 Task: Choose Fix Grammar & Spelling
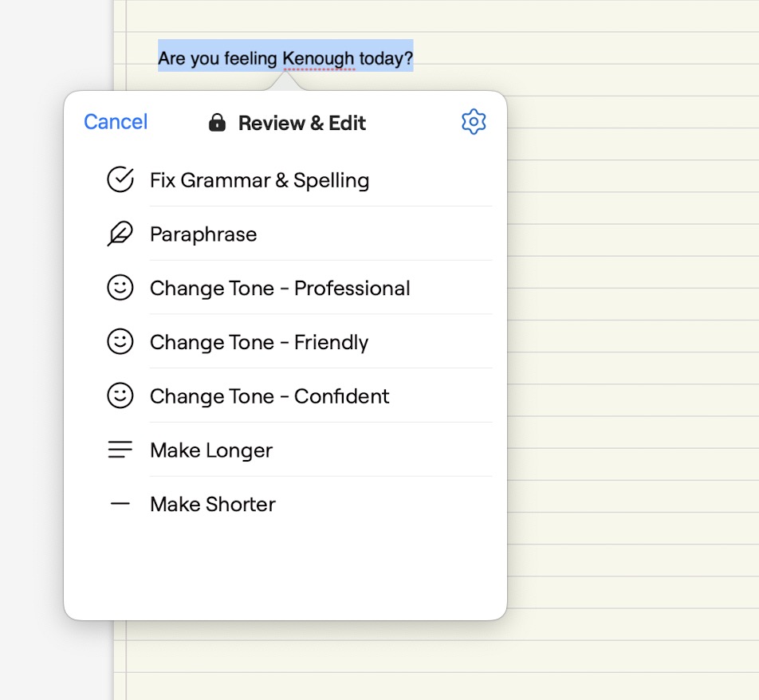(259, 180)
